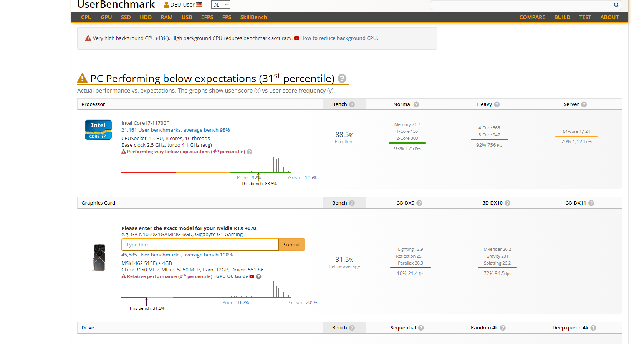Screen dimensions: 644x344
Task: Open the SkillBench page
Action: click(x=253, y=17)
